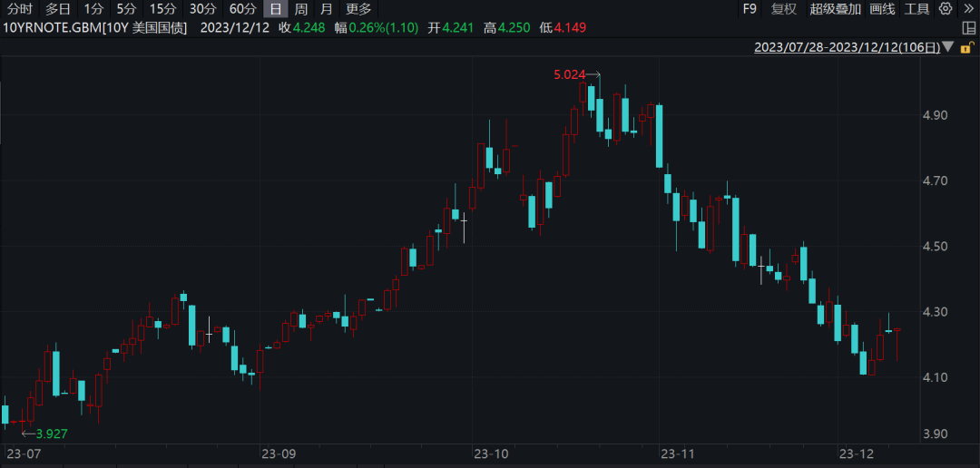Viewport: 980px width, 468px height.
Task: Click the 3.927 low price label
Action: 52,434
